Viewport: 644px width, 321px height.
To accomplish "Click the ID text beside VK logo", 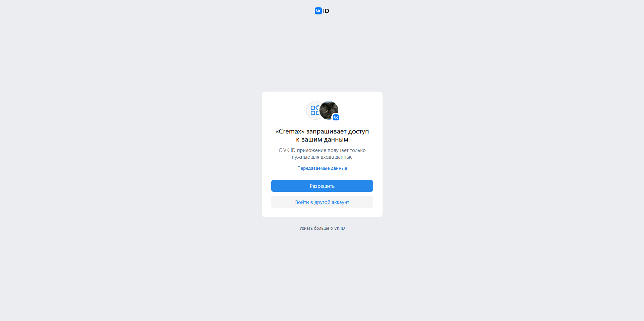I will coord(326,11).
